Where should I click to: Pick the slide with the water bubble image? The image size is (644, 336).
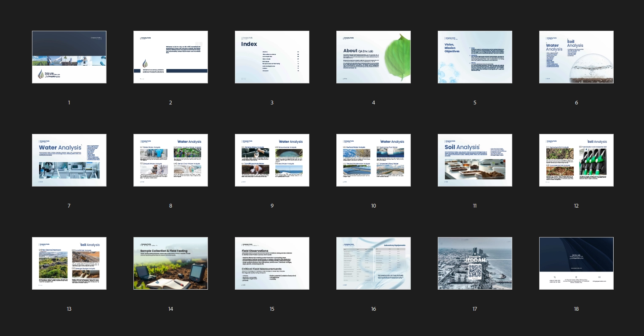pos(576,57)
